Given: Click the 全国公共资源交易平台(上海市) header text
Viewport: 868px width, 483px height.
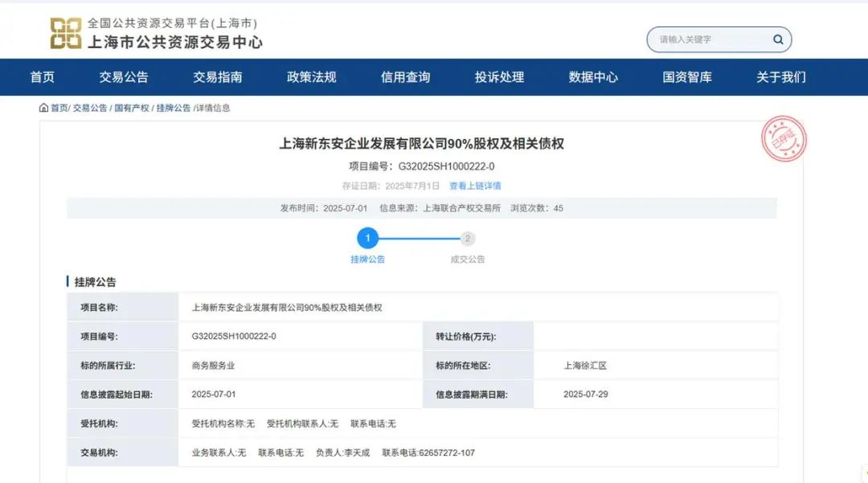Looking at the screenshot, I should [173, 23].
